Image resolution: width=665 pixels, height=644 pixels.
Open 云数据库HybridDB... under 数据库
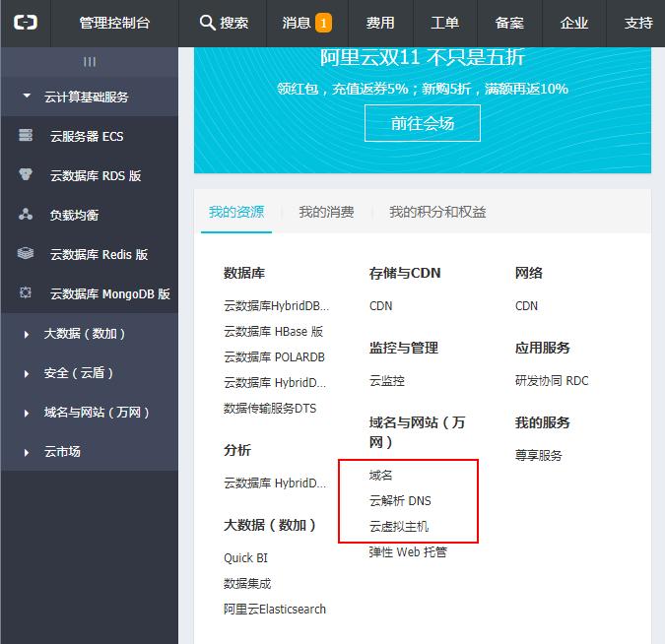pos(276,305)
